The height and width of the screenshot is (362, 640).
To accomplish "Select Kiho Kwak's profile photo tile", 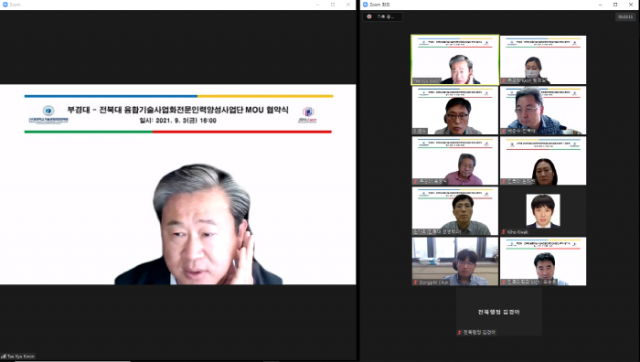I will click(543, 211).
